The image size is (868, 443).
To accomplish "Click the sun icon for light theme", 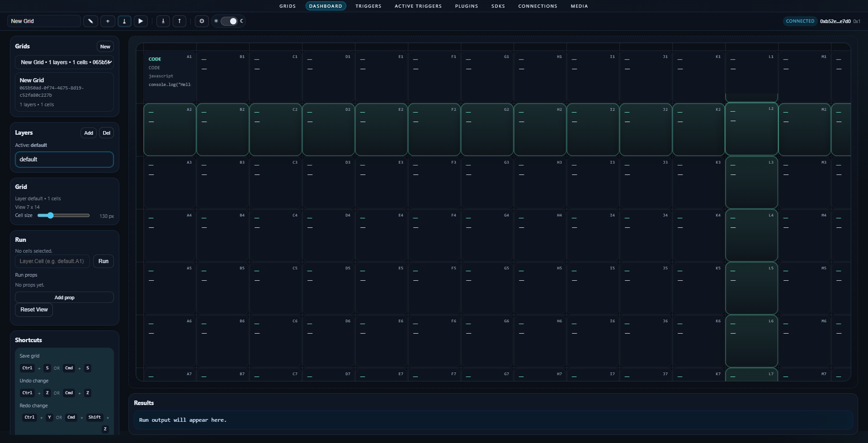I will coord(216,21).
